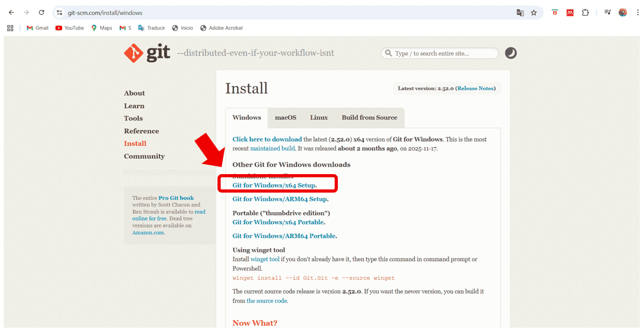Open the winget tool link
The width and height of the screenshot is (644, 334).
(265, 260)
